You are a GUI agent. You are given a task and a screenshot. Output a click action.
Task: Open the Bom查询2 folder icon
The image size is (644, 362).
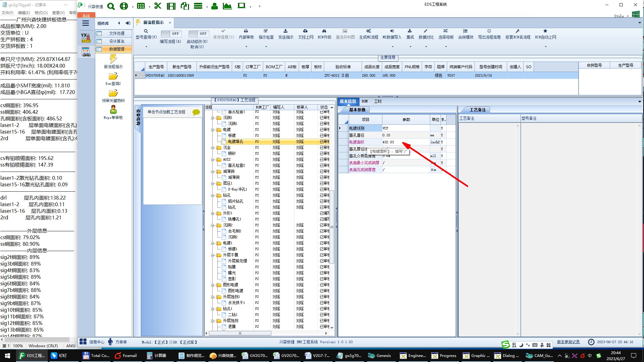[x=113, y=76]
